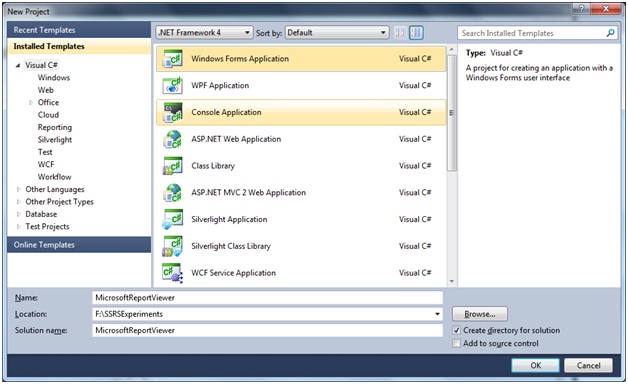Select the Visual C# tree label
Image resolution: width=628 pixels, height=384 pixels.
coord(41,65)
